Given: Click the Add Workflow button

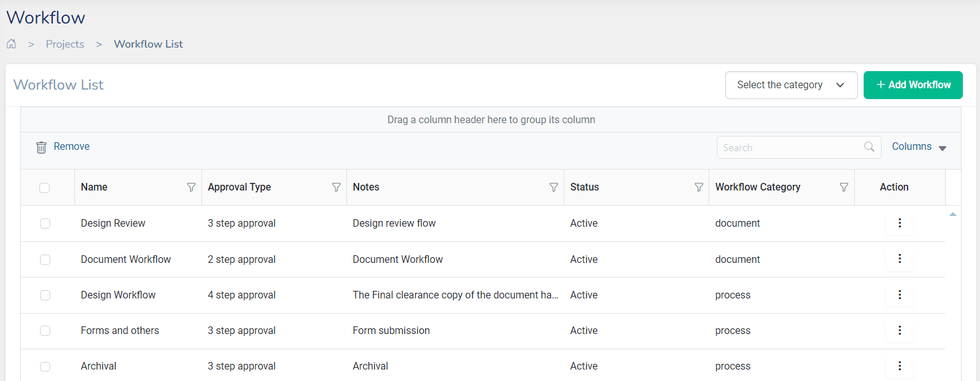Looking at the screenshot, I should [913, 85].
